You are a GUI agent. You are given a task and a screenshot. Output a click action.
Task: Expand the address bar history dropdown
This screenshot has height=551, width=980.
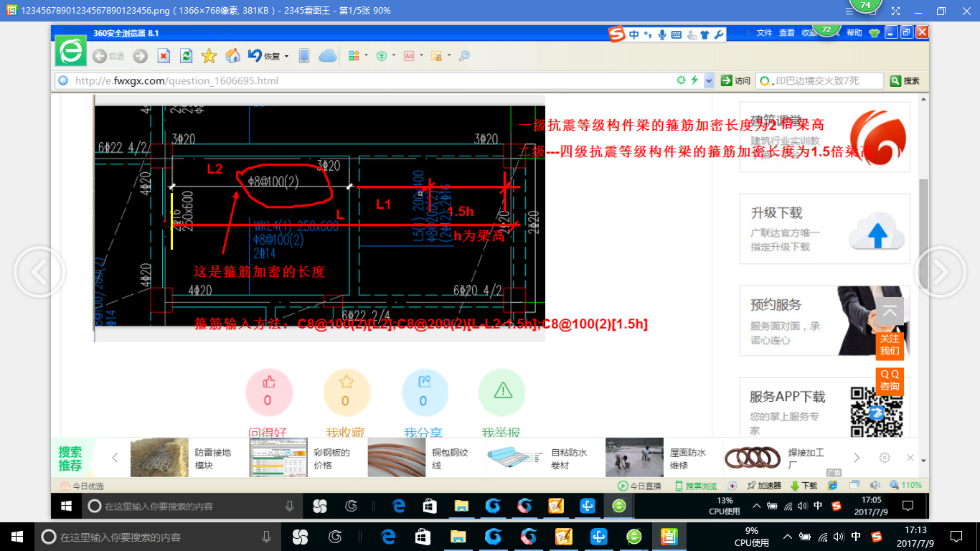[x=709, y=81]
